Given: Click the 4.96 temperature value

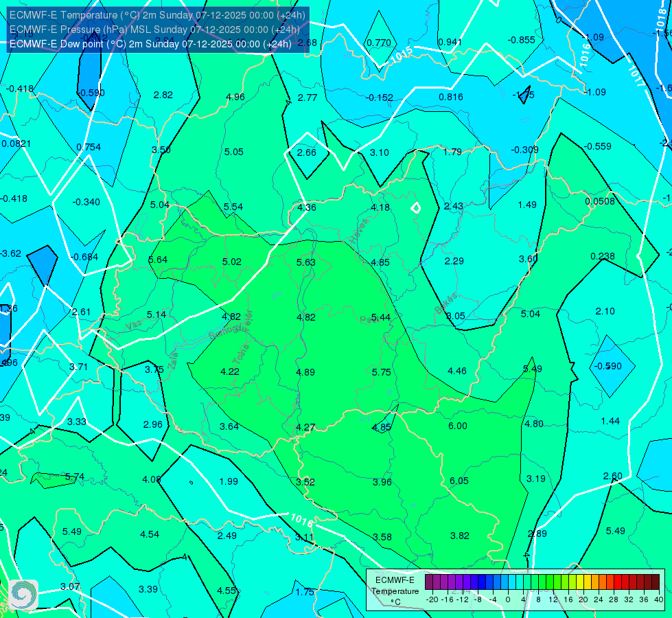Looking at the screenshot, I should (235, 97).
